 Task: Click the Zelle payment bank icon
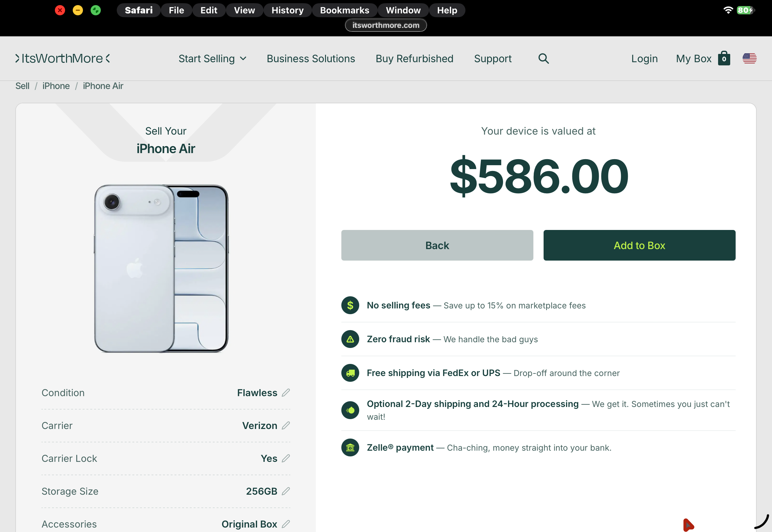tap(350, 447)
